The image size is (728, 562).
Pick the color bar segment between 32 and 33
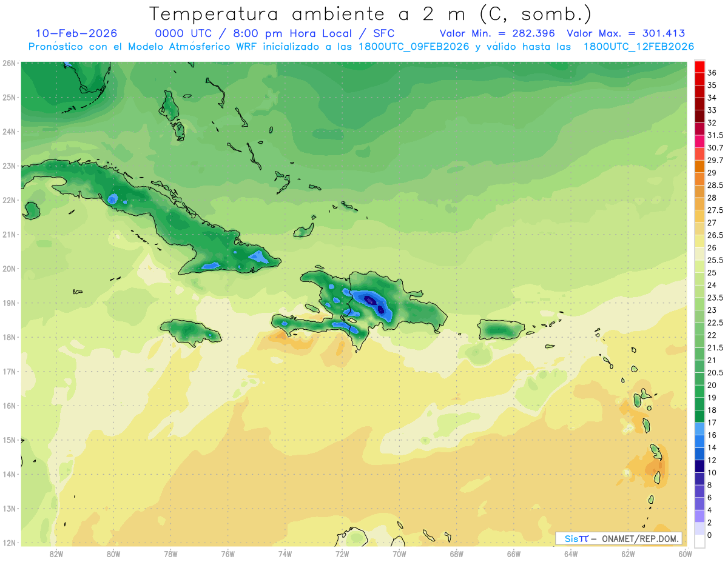699,116
